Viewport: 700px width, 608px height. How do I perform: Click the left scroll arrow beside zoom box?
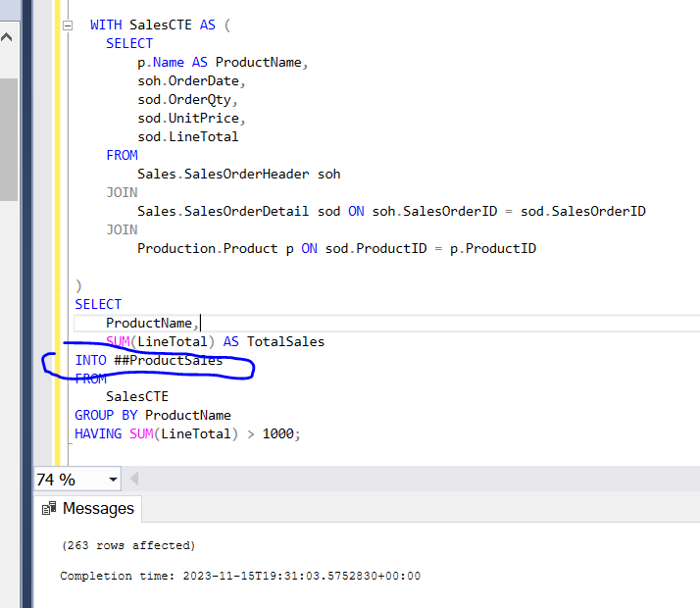click(134, 480)
